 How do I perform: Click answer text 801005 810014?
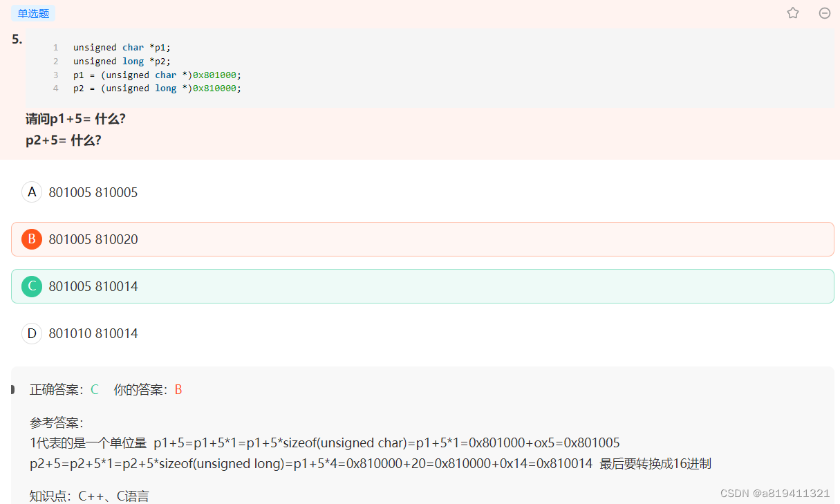click(93, 287)
